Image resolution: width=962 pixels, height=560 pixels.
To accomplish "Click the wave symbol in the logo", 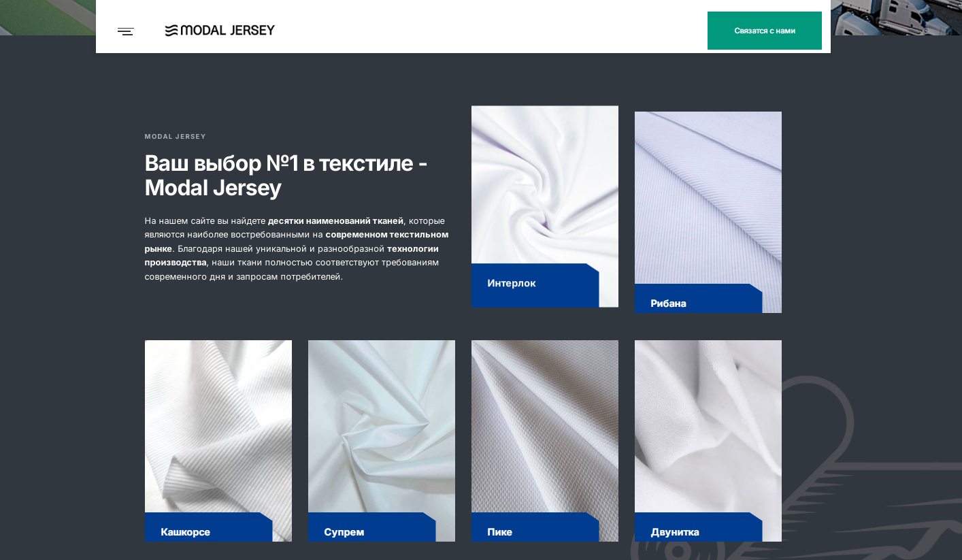I will pyautogui.click(x=171, y=31).
